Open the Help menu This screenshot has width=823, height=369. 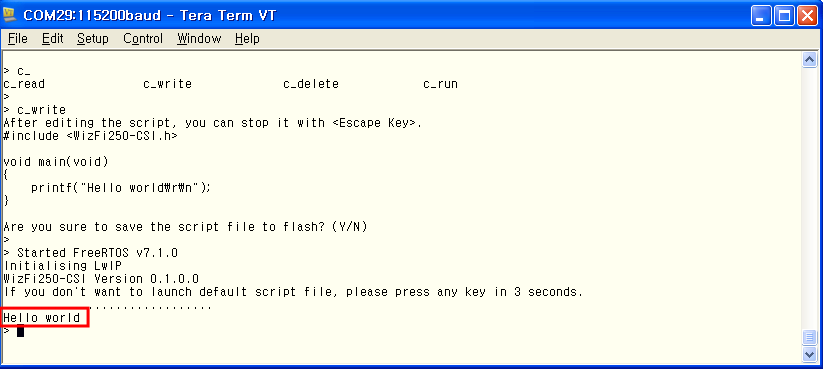pyautogui.click(x=247, y=39)
